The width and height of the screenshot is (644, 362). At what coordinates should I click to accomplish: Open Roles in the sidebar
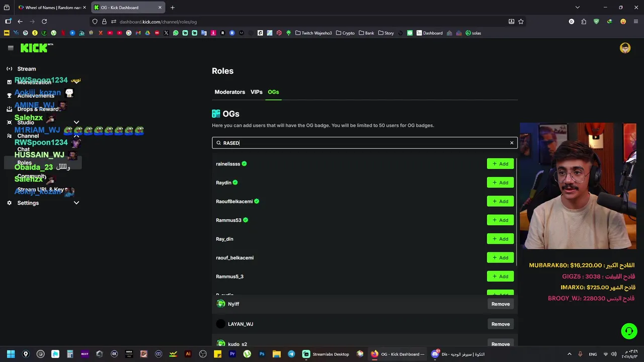[42, 163]
